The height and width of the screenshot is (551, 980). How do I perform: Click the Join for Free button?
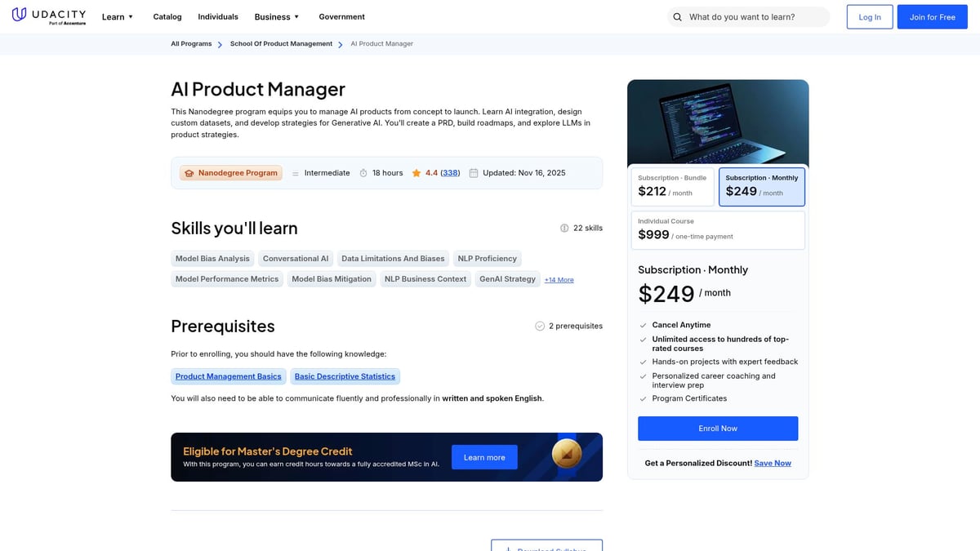pos(932,17)
